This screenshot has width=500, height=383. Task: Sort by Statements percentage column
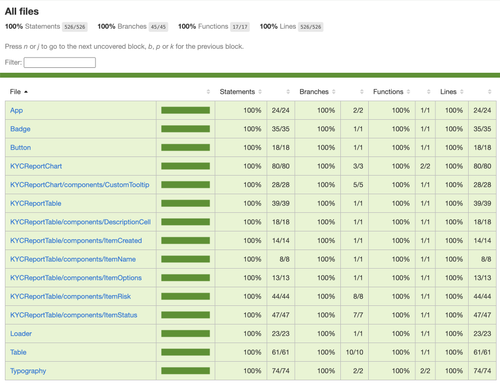(240, 92)
